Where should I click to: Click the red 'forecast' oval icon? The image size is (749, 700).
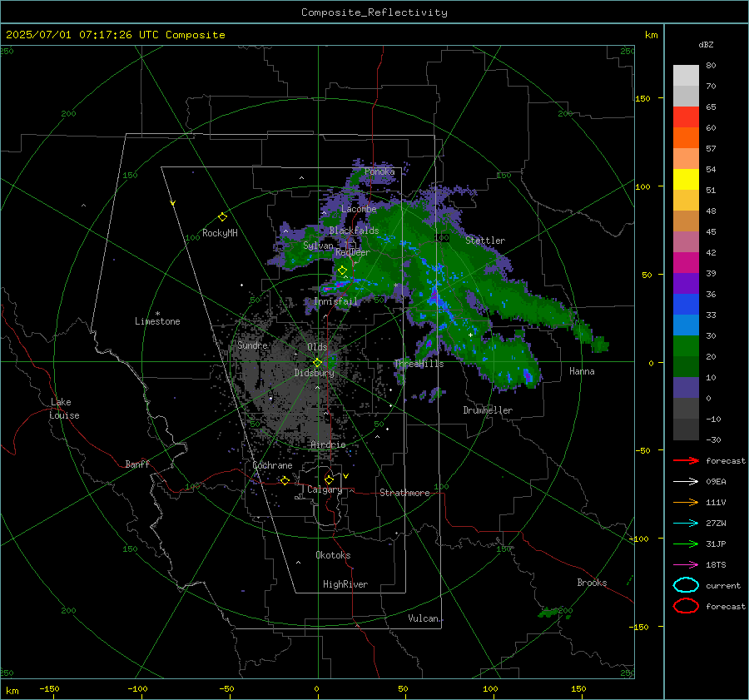(686, 606)
